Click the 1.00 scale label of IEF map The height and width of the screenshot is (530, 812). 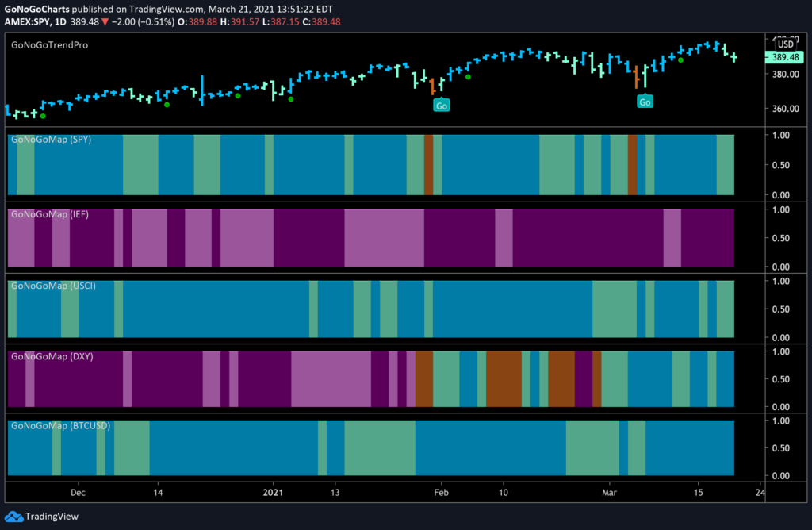(x=781, y=209)
